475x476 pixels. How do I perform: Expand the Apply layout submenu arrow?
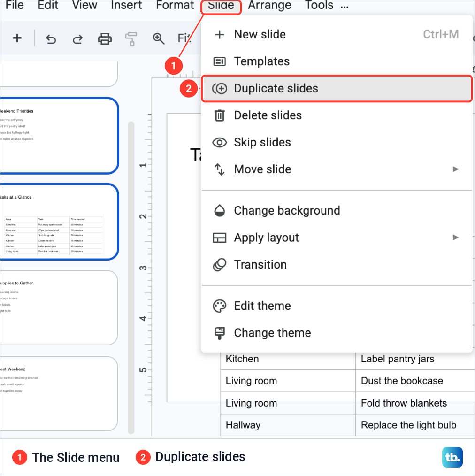pos(456,238)
